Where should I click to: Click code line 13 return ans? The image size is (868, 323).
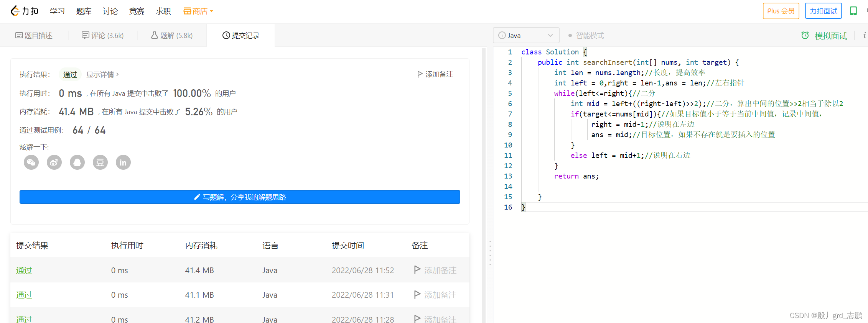tap(576, 176)
